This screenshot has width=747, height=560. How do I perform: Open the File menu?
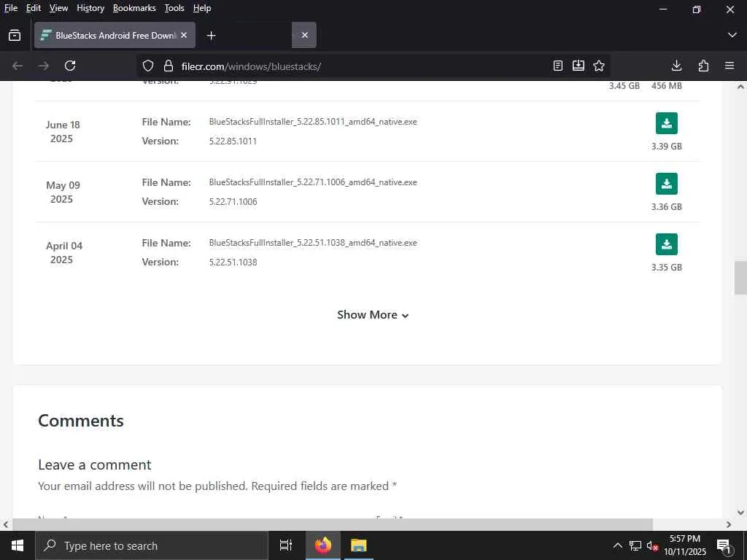point(11,8)
